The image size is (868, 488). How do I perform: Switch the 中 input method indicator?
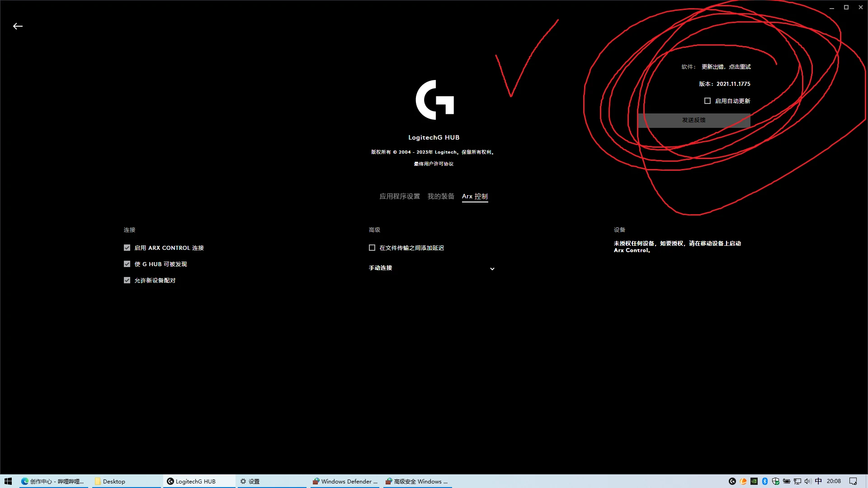pyautogui.click(x=818, y=481)
